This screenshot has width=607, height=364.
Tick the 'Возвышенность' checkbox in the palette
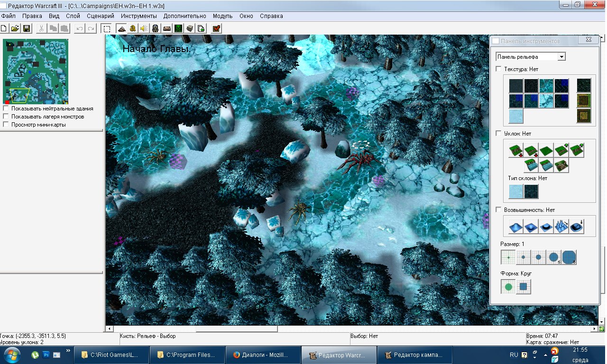498,210
